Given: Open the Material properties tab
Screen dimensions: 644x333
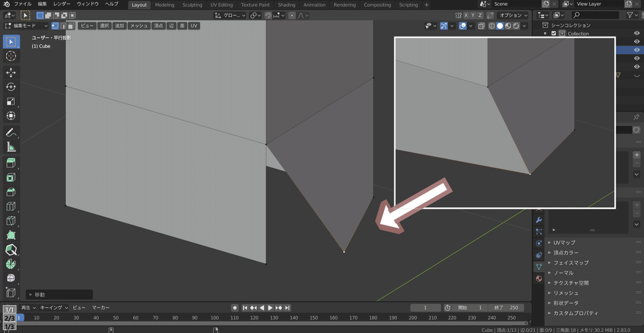Looking at the screenshot, I should pyautogui.click(x=539, y=279).
